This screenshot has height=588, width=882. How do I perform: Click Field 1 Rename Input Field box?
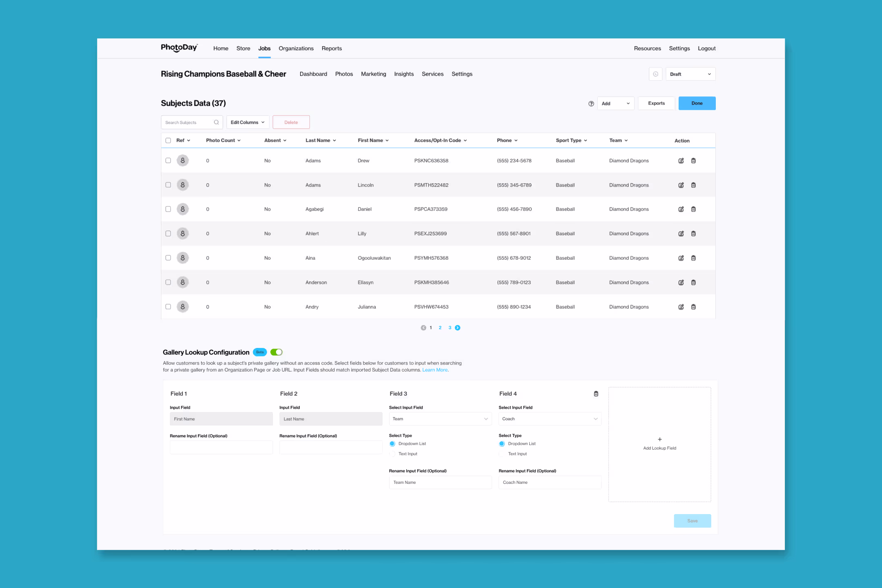pos(221,448)
